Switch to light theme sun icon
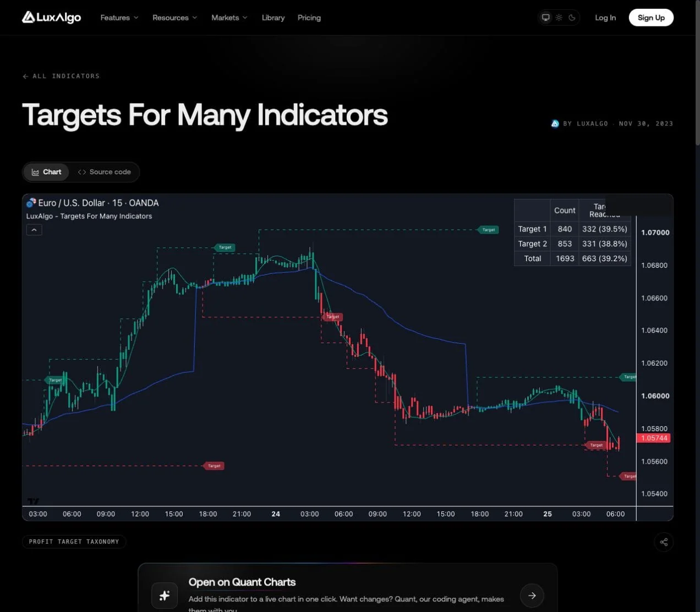The height and width of the screenshot is (612, 700). click(559, 18)
